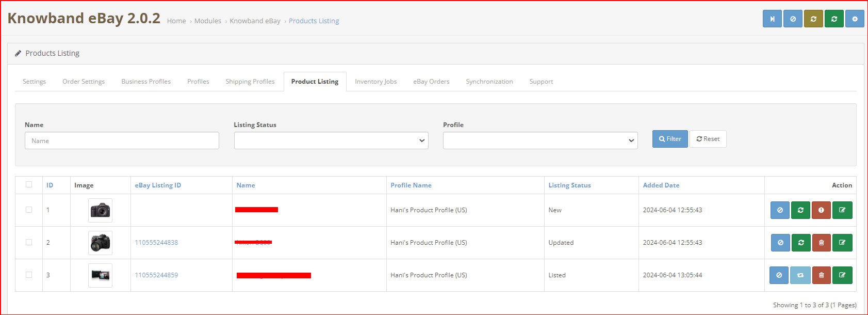Screen dimensions: 868x315
Task: Sort by eBay Listing ID column
Action: [x=158, y=185]
